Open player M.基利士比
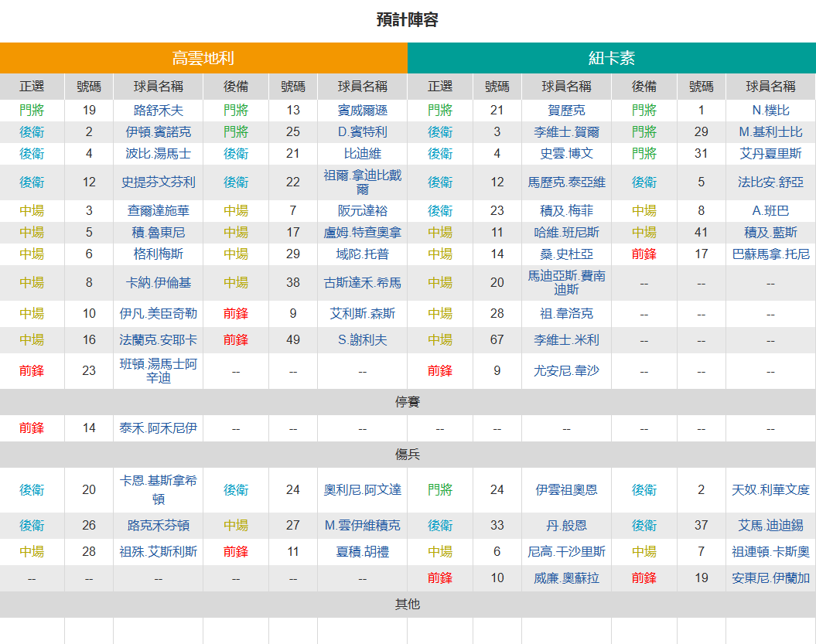The height and width of the screenshot is (644, 816). [770, 132]
